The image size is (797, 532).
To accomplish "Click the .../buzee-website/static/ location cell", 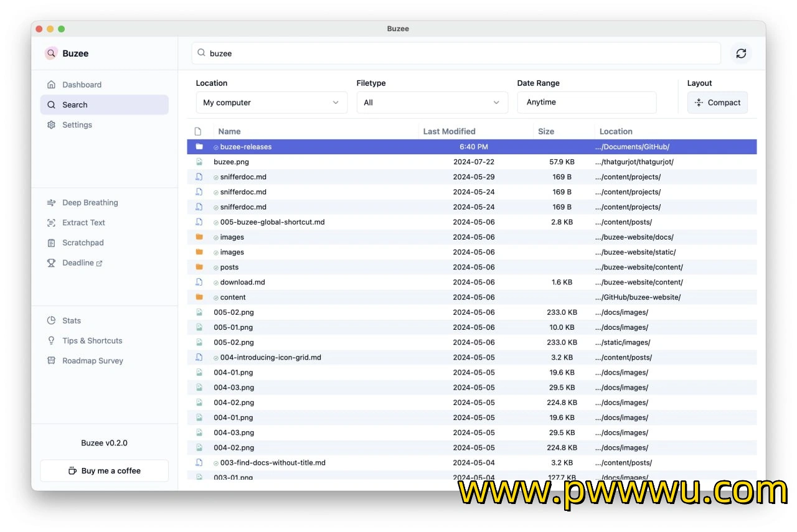I will (x=635, y=252).
